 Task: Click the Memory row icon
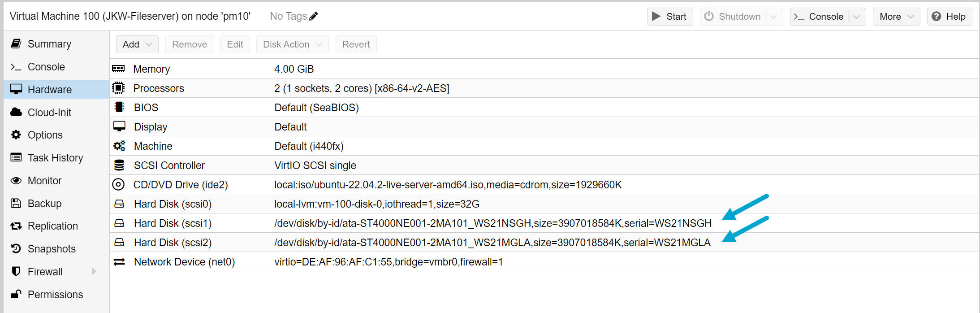119,69
